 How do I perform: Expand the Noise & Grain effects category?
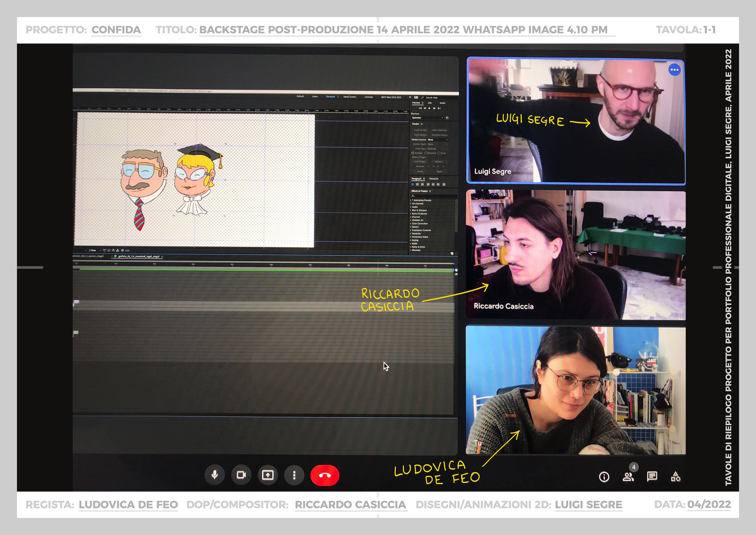[411, 247]
